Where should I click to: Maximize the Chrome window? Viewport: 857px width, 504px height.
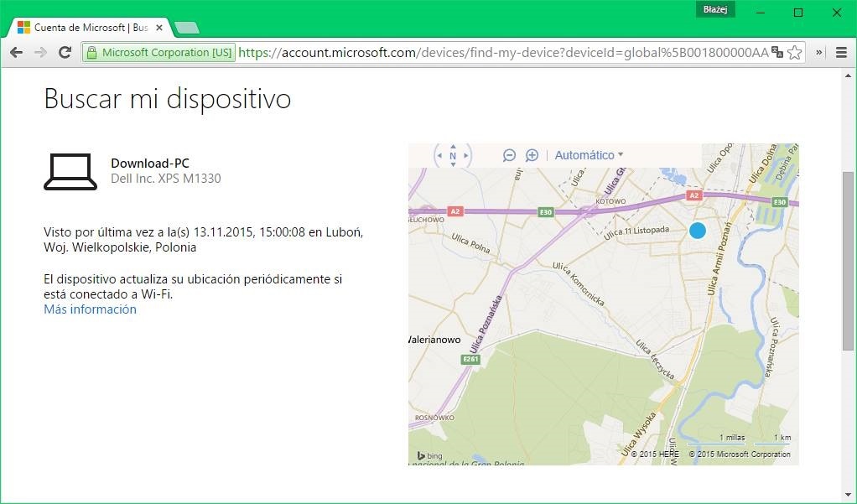pyautogui.click(x=798, y=12)
